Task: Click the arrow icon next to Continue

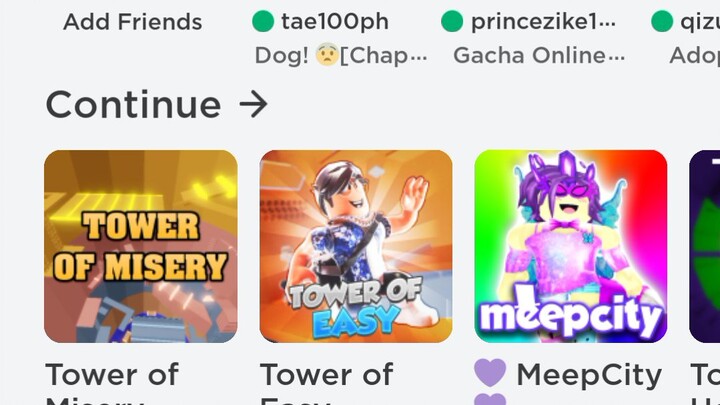Action: click(x=253, y=104)
